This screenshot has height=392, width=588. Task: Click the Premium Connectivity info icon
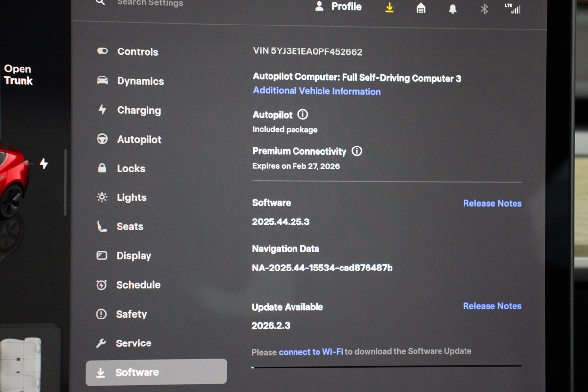pos(357,151)
